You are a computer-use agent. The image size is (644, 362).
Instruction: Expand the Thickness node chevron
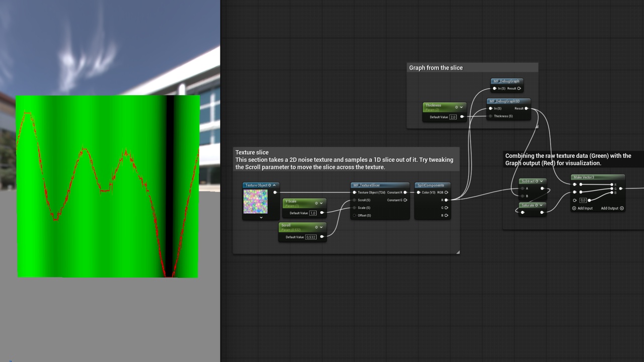pyautogui.click(x=461, y=107)
